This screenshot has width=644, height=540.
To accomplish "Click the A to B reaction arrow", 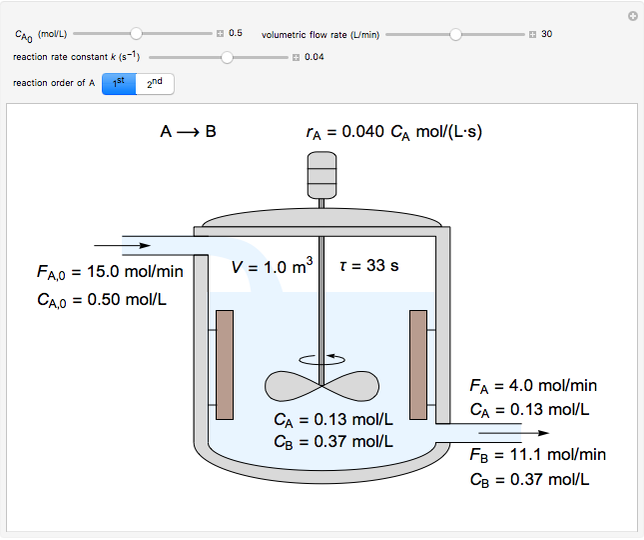I will click(189, 131).
